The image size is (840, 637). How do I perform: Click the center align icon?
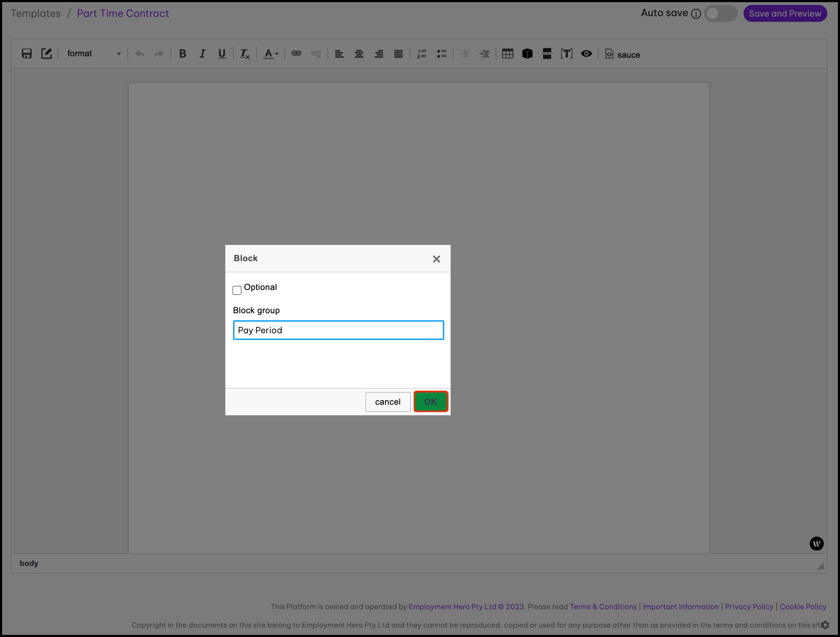(x=359, y=53)
